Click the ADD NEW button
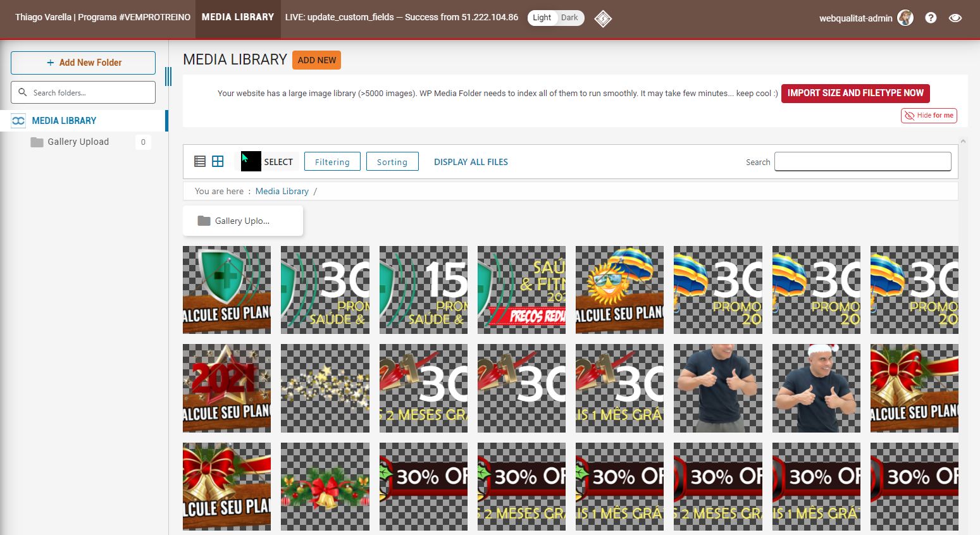 pos(316,60)
